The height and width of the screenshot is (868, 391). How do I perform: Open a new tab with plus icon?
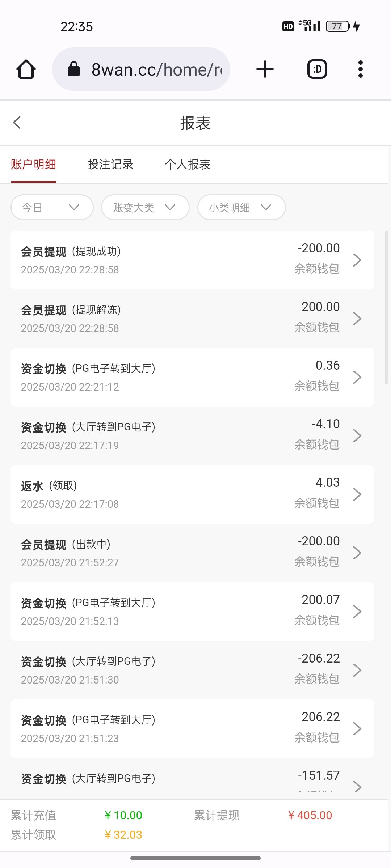tap(265, 69)
